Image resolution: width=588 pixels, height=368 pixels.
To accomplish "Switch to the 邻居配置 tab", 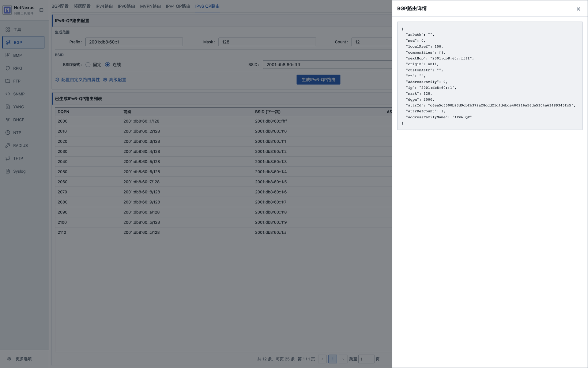I will click(82, 6).
